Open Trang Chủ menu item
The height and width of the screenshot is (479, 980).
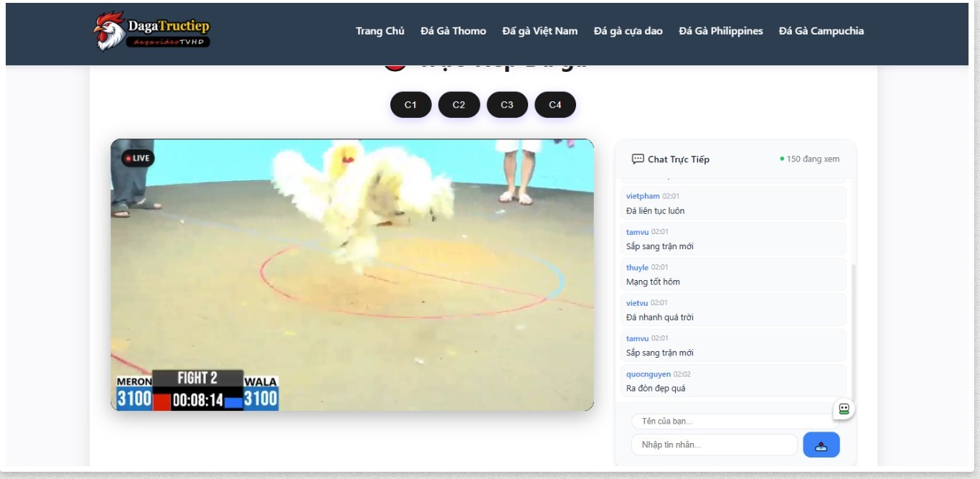tap(380, 31)
